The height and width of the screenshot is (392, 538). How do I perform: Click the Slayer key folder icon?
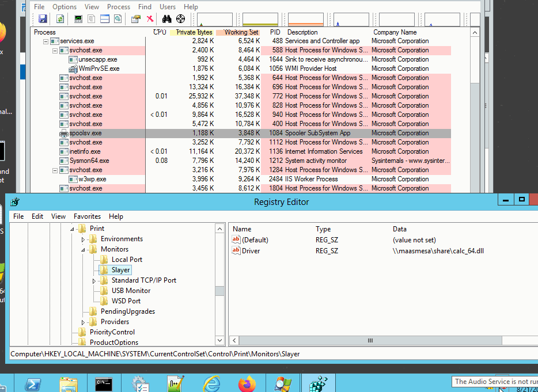tap(104, 270)
